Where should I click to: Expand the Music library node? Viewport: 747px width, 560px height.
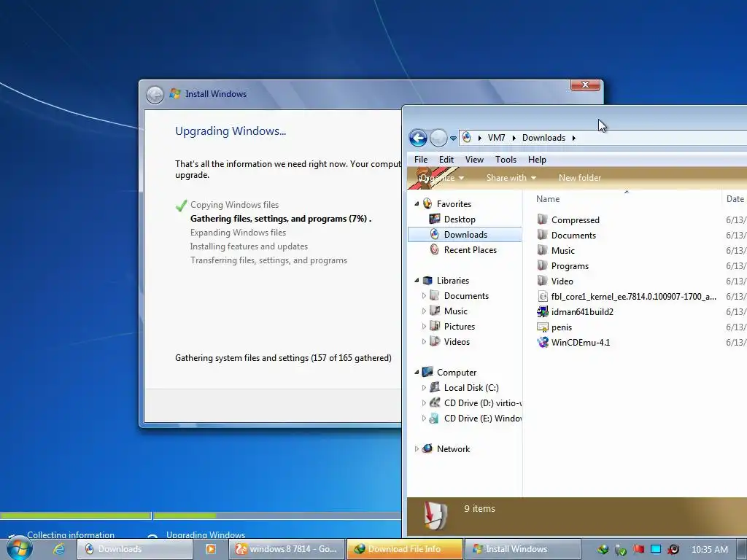[424, 311]
